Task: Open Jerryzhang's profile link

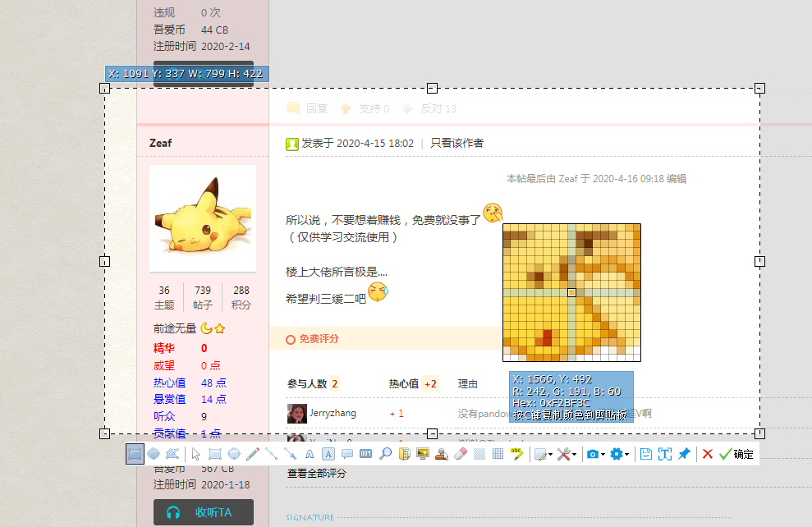Action: point(333,413)
